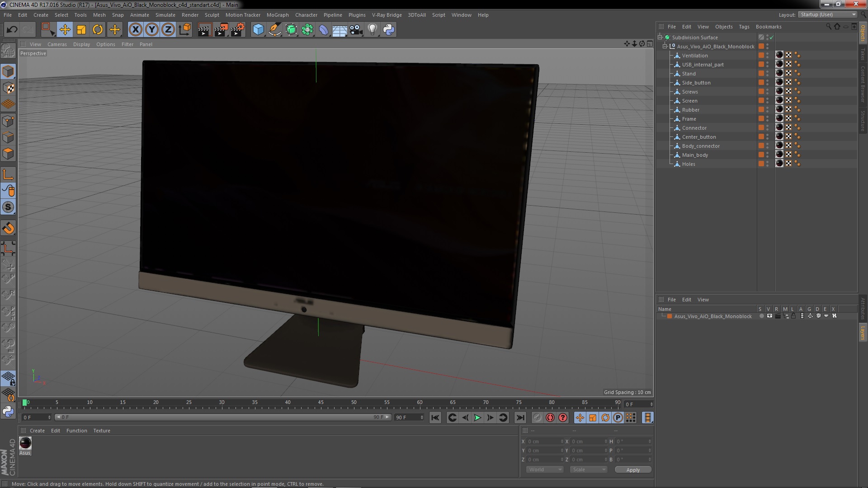
Task: Go to start of animation
Action: (x=435, y=418)
